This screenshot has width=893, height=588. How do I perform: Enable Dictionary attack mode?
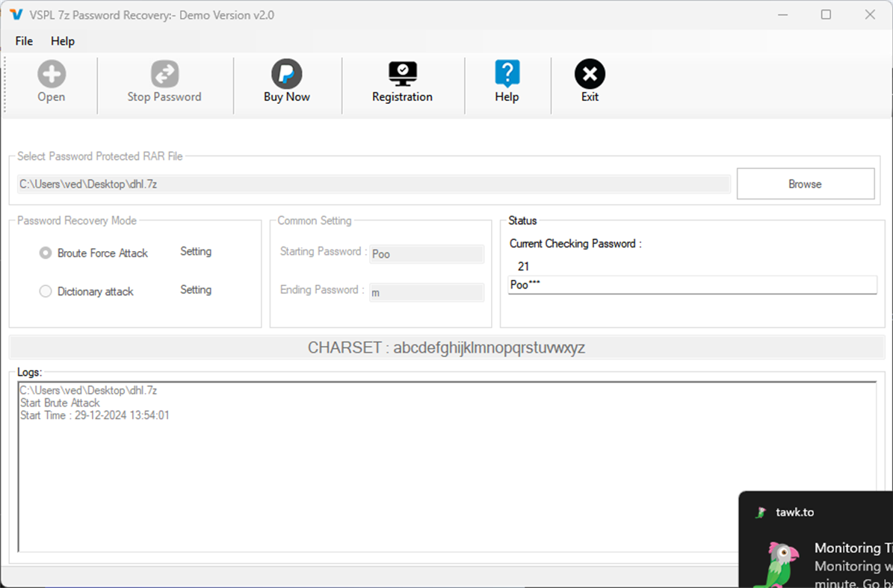(x=45, y=291)
